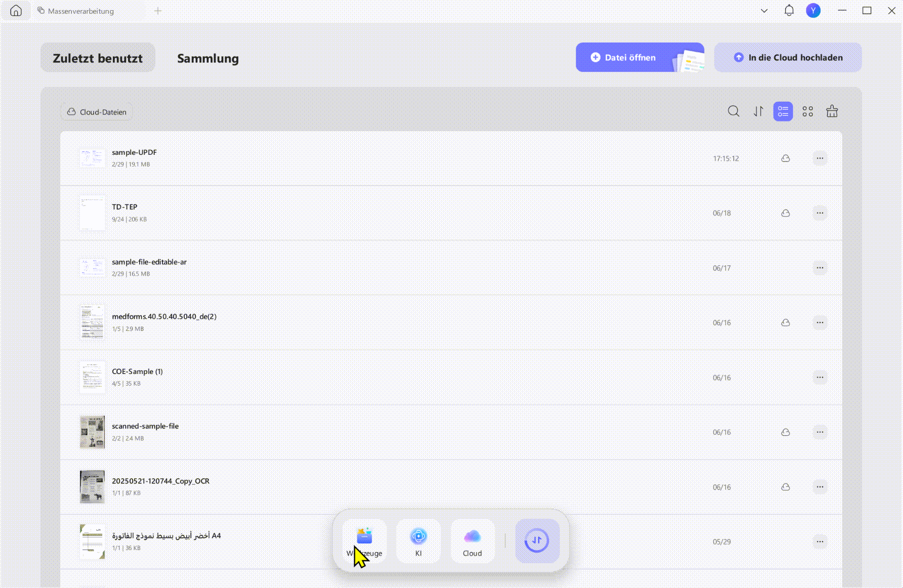Open the sample-UPDF thumbnail
This screenshot has height=588, width=903.
[92, 158]
